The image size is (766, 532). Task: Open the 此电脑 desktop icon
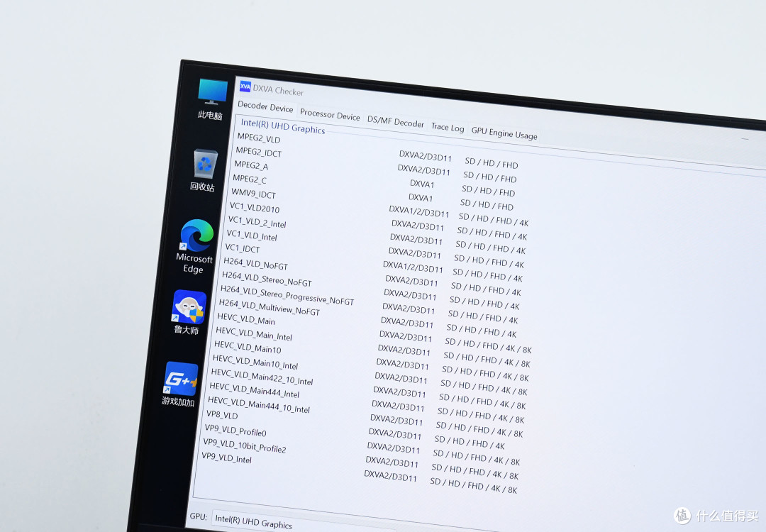click(212, 99)
